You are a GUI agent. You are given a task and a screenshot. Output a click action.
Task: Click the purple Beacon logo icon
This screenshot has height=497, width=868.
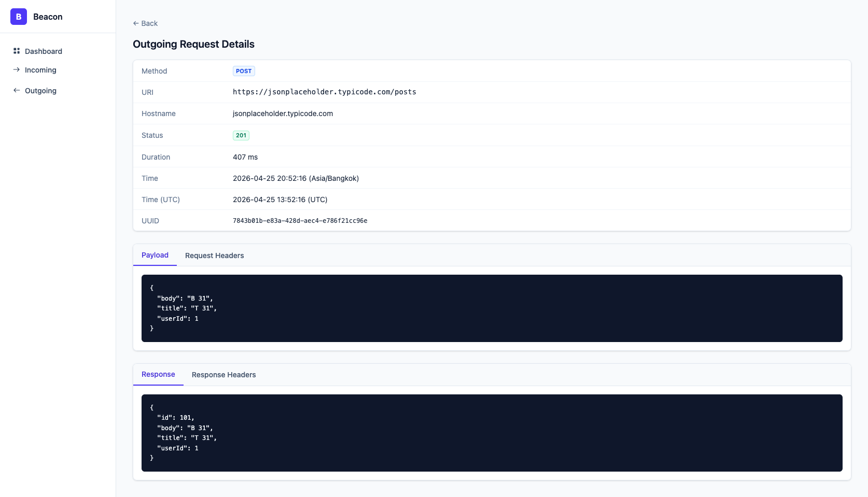click(x=19, y=17)
